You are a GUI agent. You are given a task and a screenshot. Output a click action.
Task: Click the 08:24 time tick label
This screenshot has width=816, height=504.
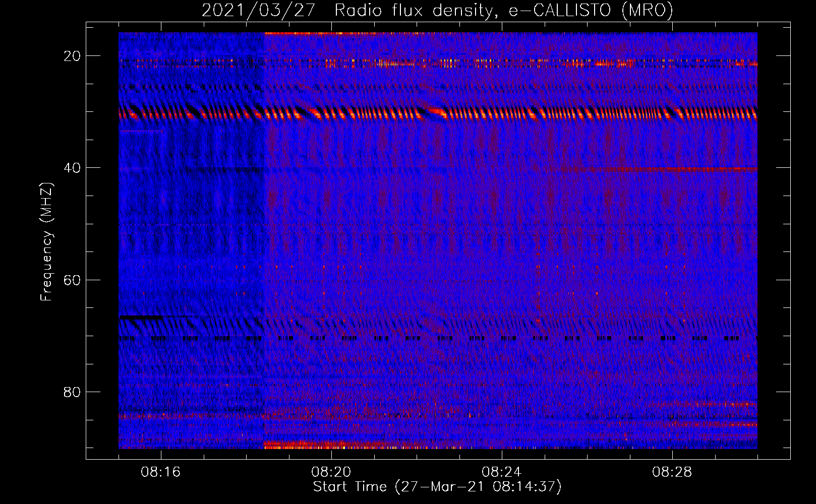(x=502, y=472)
